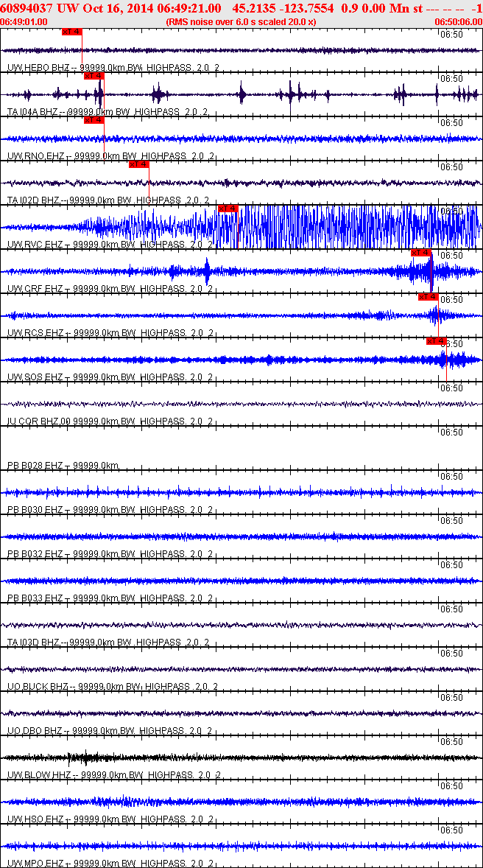Click the 06:50 time tick on B028 trace
This screenshot has height=868, width=483.
click(452, 433)
